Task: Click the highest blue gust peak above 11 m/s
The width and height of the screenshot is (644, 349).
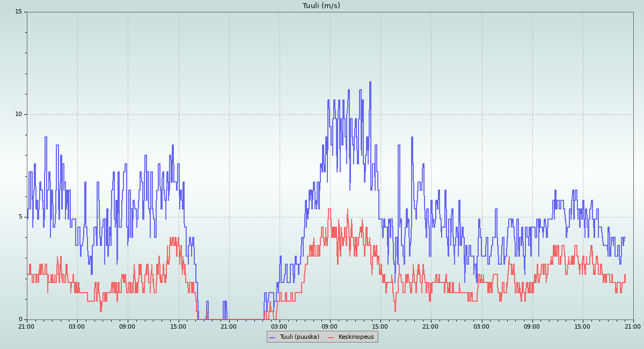Action: pos(370,82)
